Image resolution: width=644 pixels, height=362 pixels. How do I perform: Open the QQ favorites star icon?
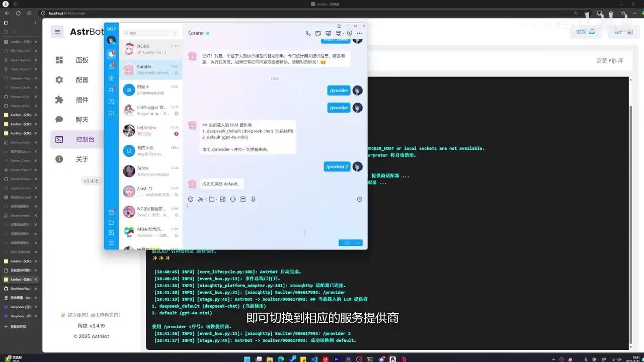coord(111,78)
